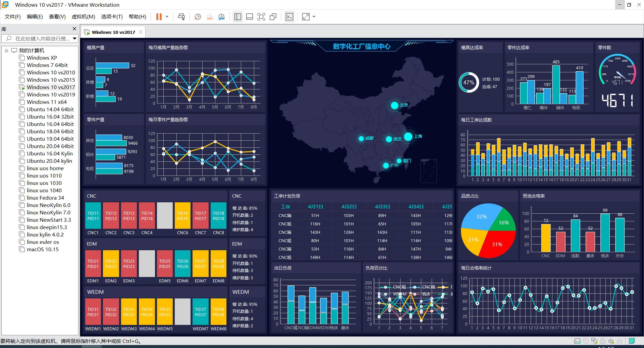Toggle the library sidebar panel
644x348 pixels.
point(237,17)
